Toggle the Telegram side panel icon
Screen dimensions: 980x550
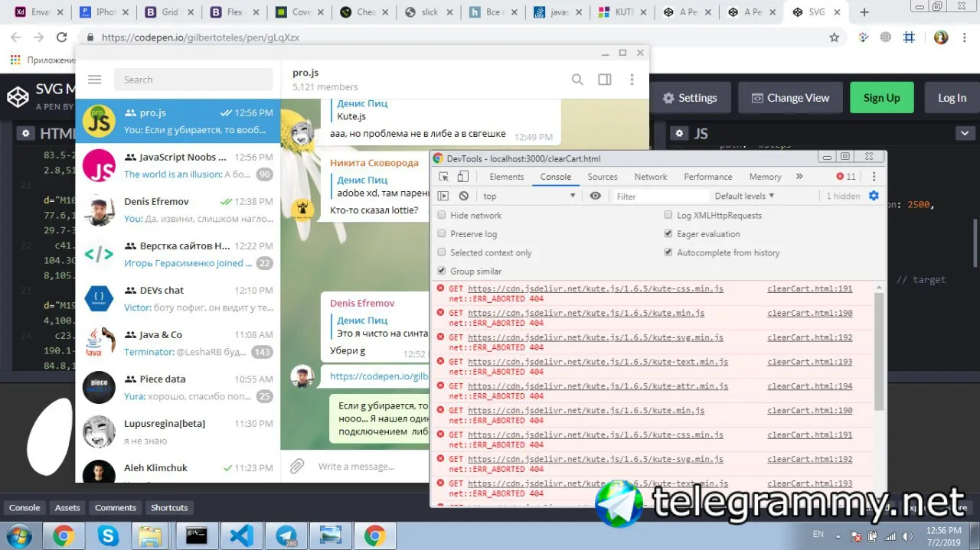(605, 80)
